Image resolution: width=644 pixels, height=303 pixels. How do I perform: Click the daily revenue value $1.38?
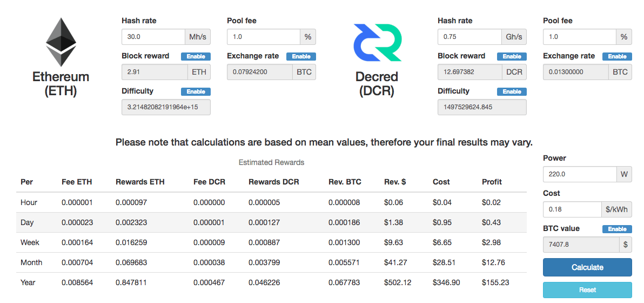tap(394, 222)
